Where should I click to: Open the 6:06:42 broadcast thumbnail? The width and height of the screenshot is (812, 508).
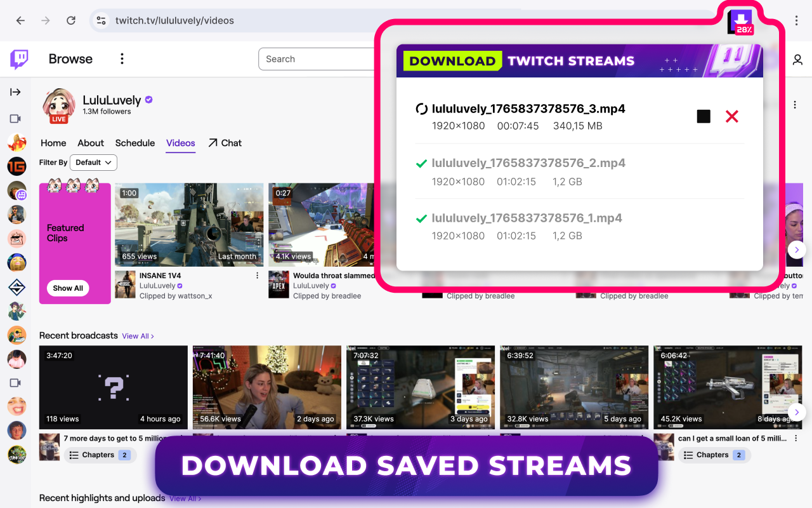pyautogui.click(x=728, y=387)
